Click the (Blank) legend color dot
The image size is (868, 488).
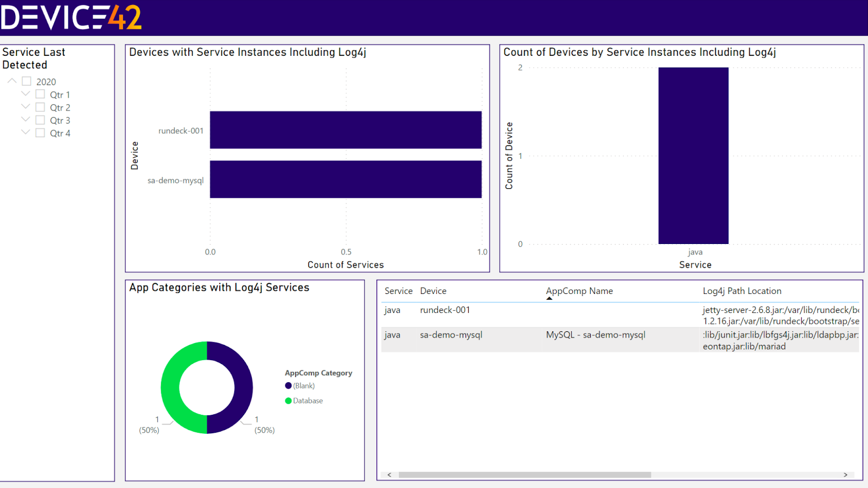pyautogui.click(x=288, y=386)
